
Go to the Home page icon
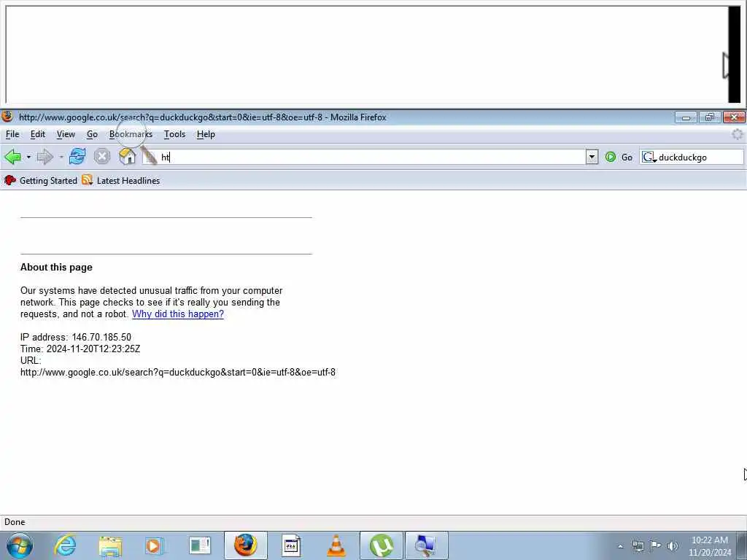(127, 156)
